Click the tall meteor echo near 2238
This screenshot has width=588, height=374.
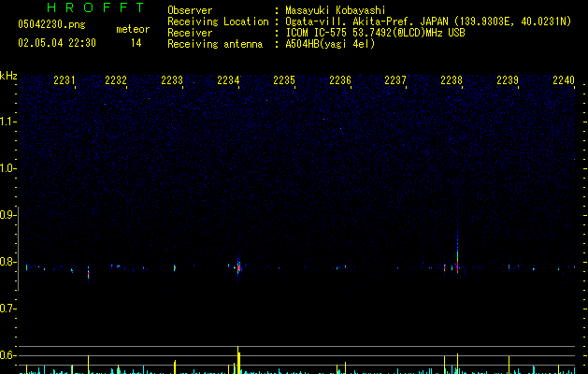coord(457,252)
